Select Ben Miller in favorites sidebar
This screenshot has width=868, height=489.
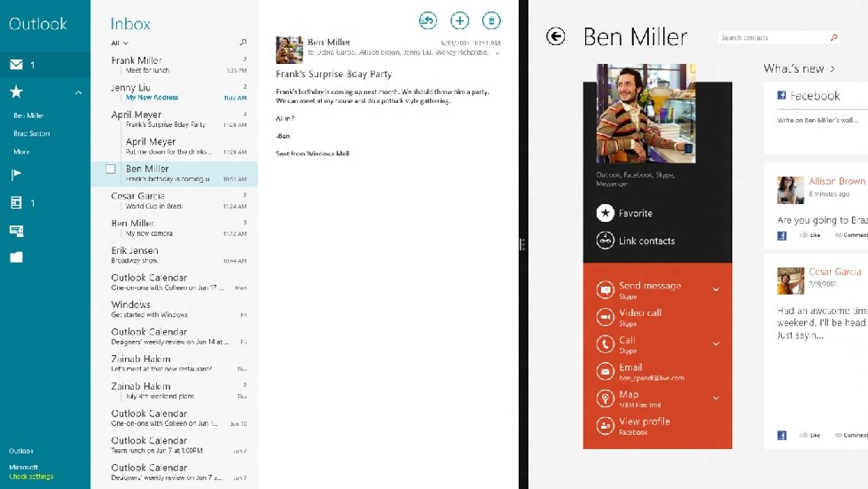(x=28, y=115)
